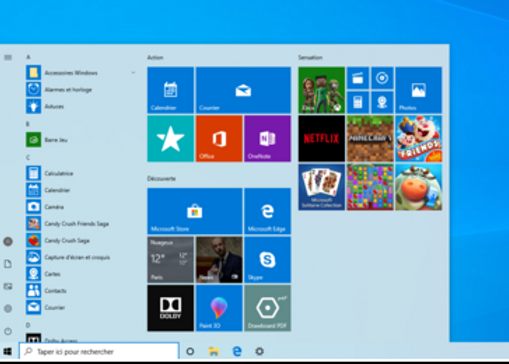Screen dimensions: 509x364
Task: Launch the Paint 3D tile
Action: click(x=219, y=308)
